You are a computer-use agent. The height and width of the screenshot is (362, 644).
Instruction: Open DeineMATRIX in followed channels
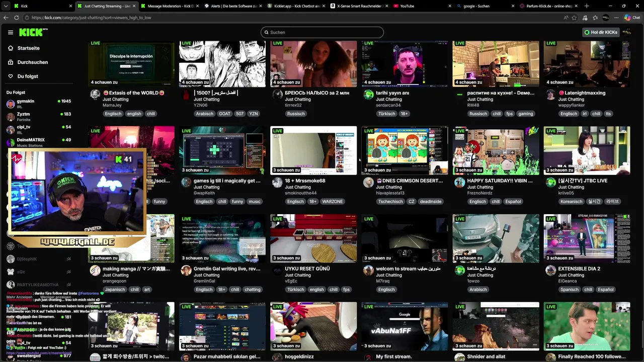click(x=39, y=142)
